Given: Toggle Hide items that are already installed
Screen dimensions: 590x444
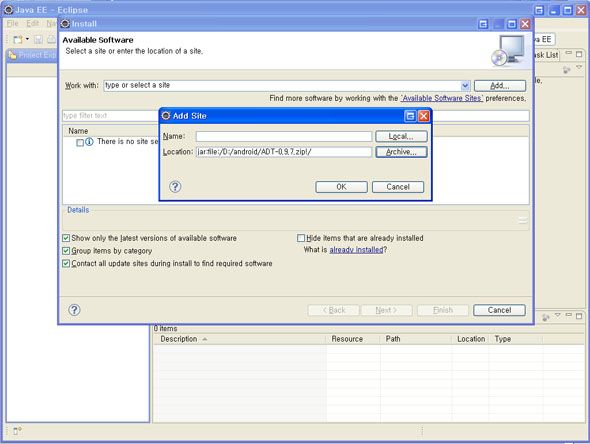Looking at the screenshot, I should pos(301,238).
